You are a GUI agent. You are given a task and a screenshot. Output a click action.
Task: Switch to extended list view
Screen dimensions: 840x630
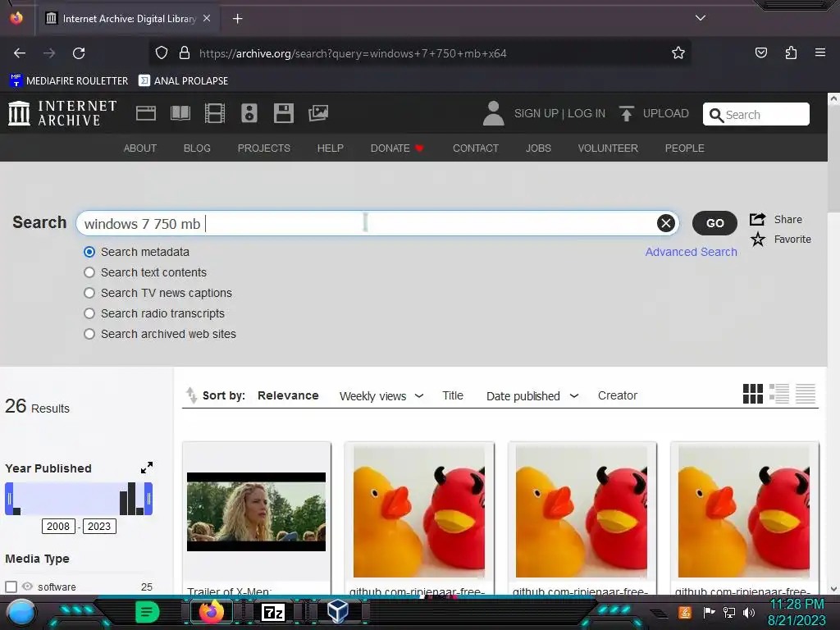779,394
